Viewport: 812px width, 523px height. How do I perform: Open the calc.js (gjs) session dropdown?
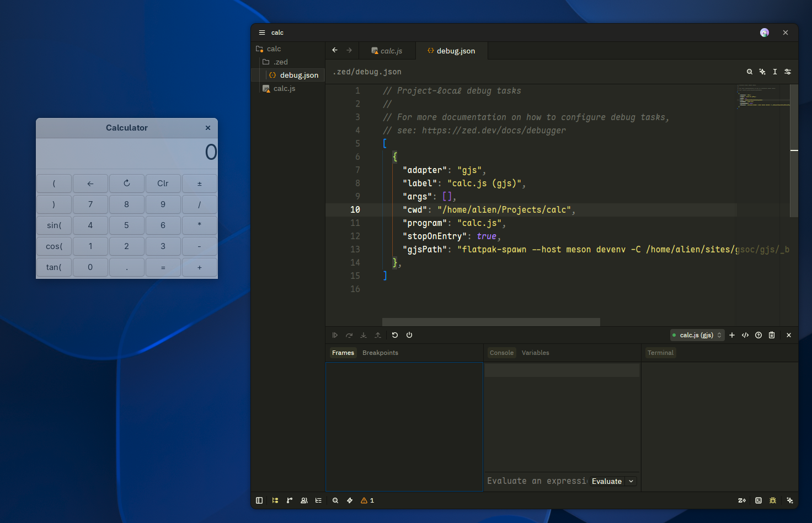click(697, 335)
